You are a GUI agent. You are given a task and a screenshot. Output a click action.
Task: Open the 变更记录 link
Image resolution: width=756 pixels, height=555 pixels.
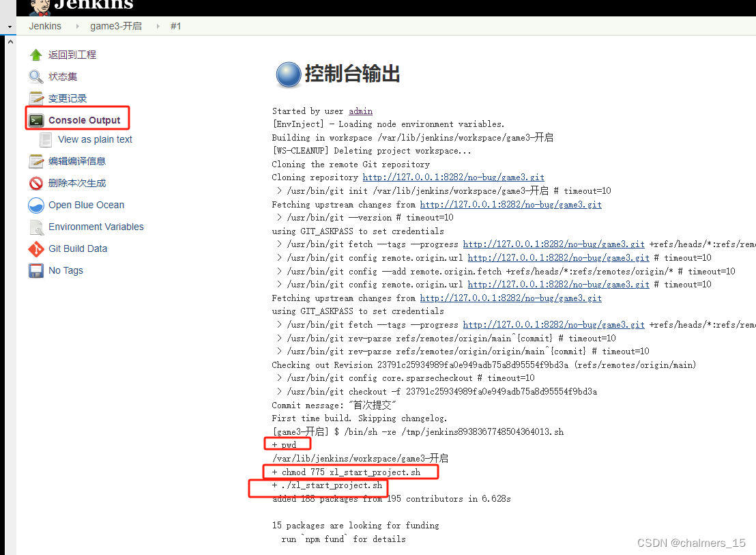coord(68,98)
